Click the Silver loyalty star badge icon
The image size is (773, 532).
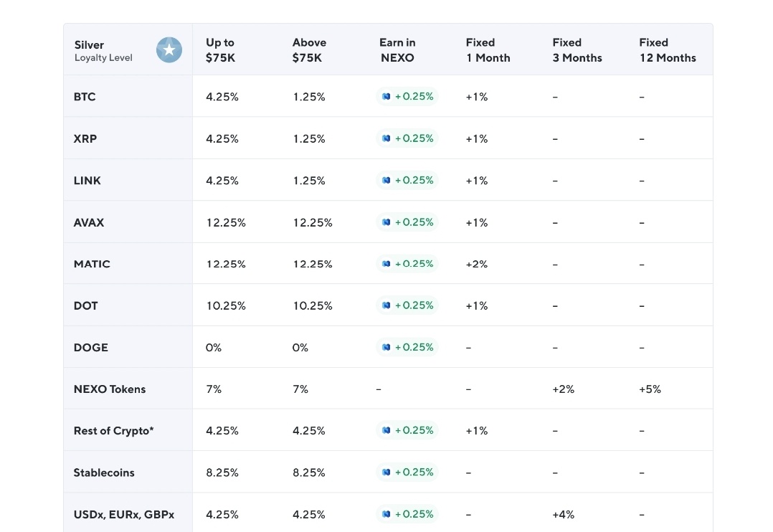click(x=169, y=49)
